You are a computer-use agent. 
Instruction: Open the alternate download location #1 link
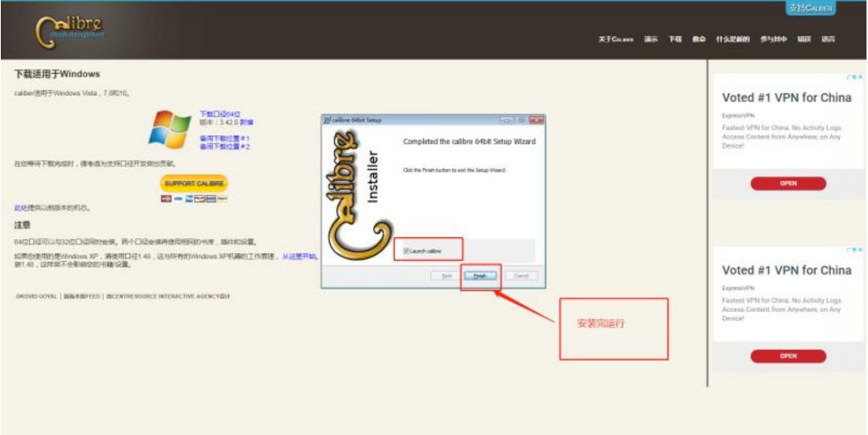pos(224,138)
